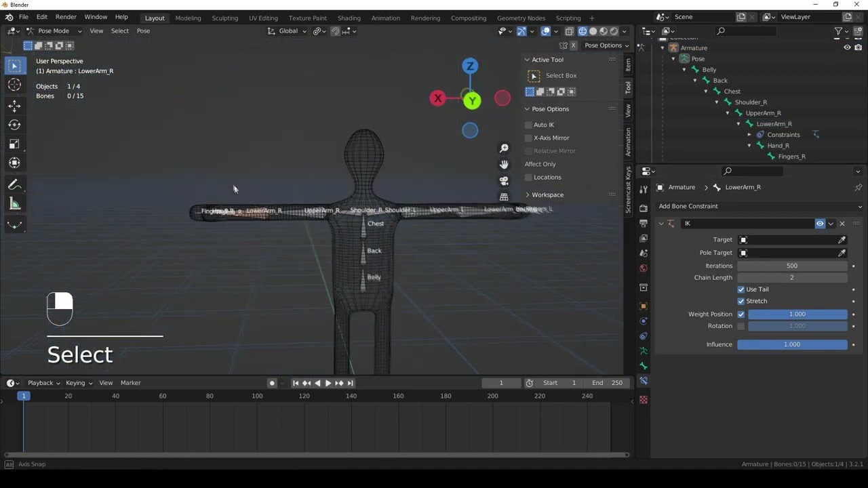Enable X-Axis Mirror checkbox
Viewport: 868px width, 488px height.
[x=528, y=138]
